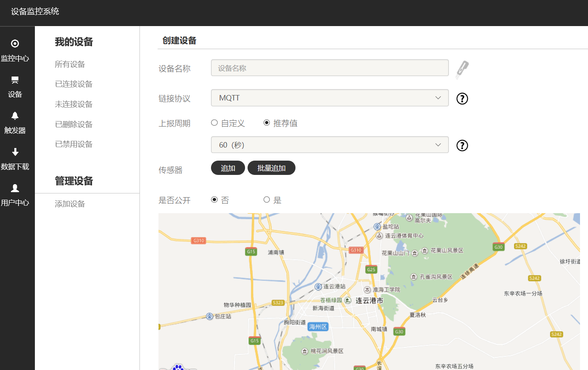Click 添加设备 under 管理设备
Screen dimensions: 588x370
(x=70, y=204)
